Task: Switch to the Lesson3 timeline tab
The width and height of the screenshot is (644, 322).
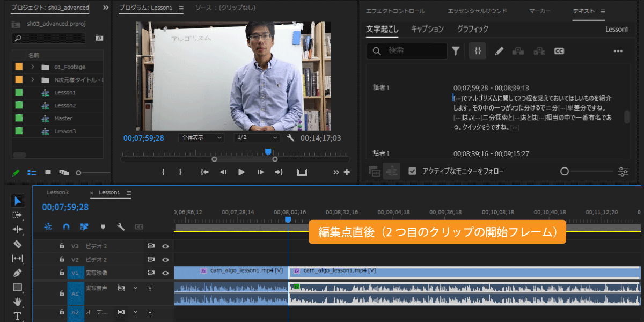Action: point(58,192)
